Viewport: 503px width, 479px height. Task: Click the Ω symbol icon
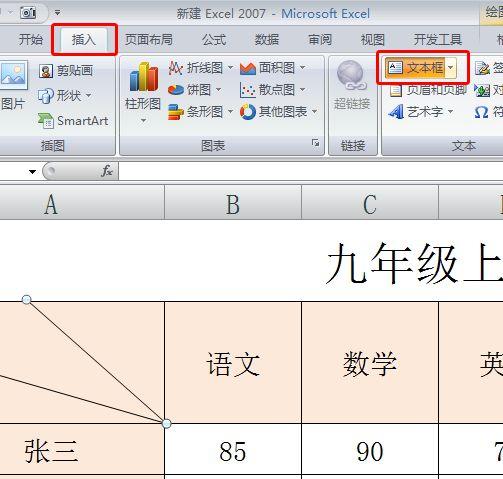pyautogui.click(x=481, y=112)
